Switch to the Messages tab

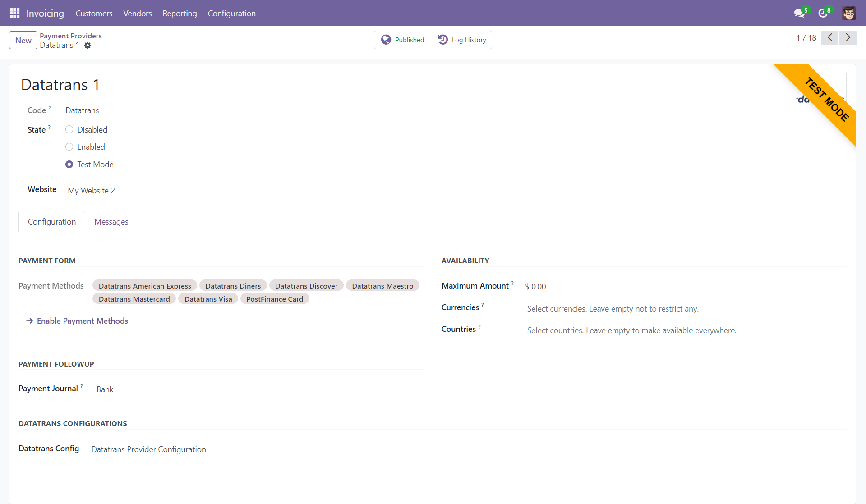pyautogui.click(x=111, y=221)
